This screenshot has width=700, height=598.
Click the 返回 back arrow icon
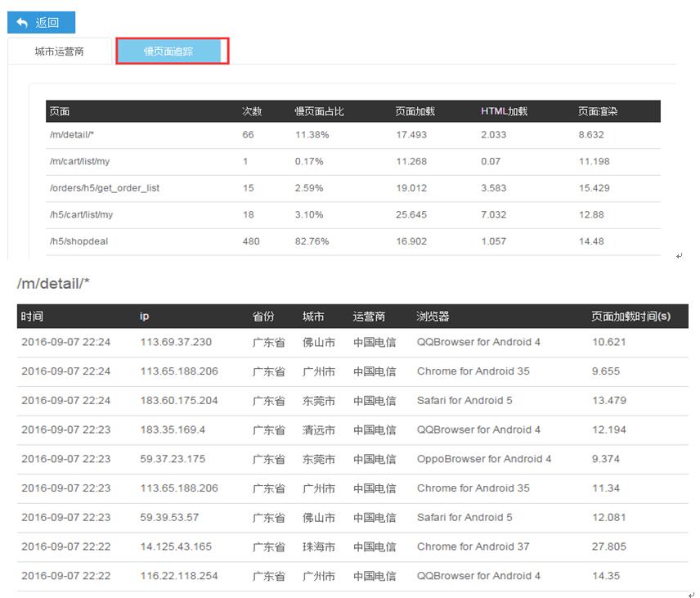(22, 23)
